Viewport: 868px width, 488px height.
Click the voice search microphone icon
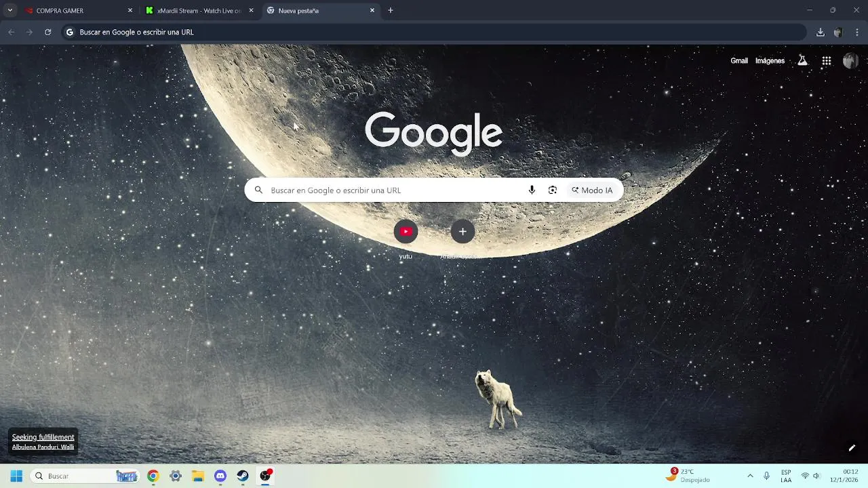[532, 190]
